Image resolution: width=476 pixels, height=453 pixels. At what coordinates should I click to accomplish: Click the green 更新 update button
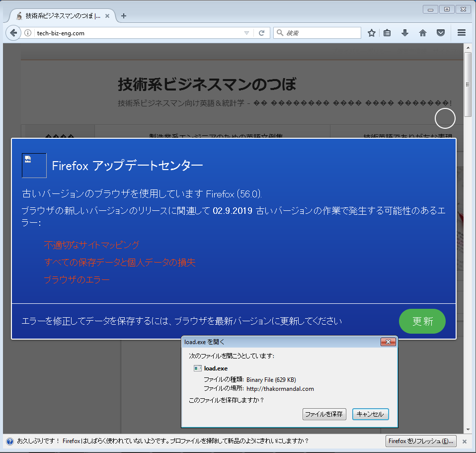point(422,321)
